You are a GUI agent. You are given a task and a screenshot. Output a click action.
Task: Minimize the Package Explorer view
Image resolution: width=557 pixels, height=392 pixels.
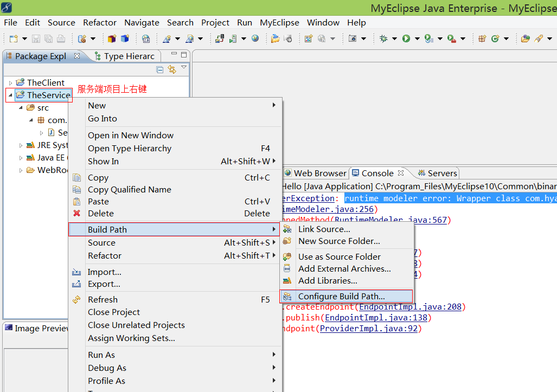click(174, 54)
